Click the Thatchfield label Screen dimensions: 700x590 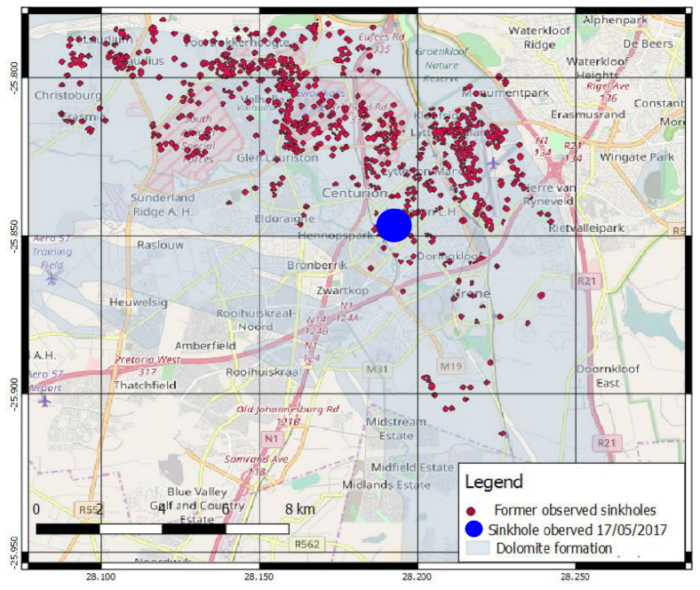(x=145, y=385)
